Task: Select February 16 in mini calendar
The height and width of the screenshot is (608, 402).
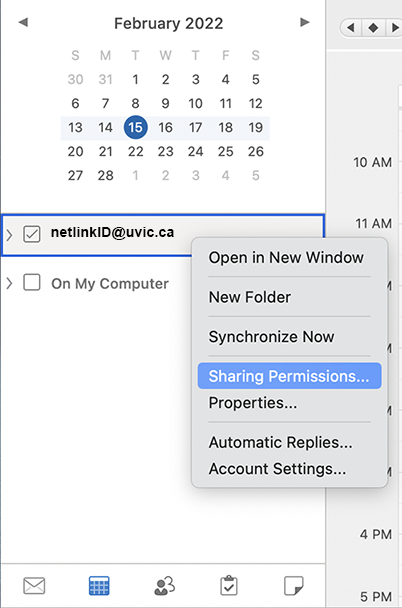Action: click(x=166, y=127)
